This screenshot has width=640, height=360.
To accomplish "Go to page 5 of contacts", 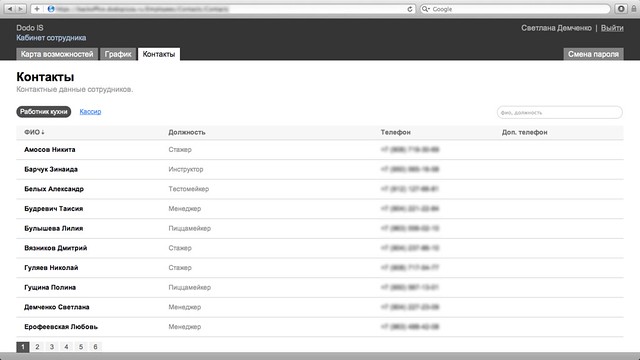I will [x=81, y=347].
